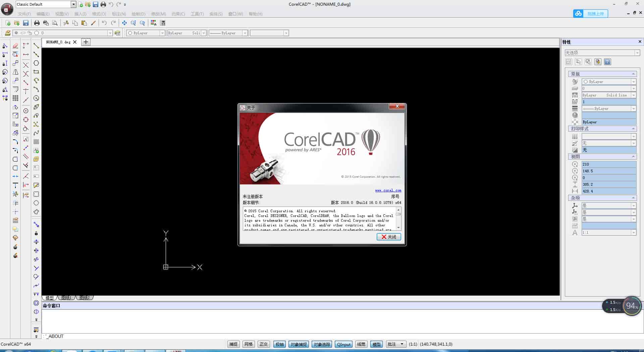The image size is (644, 352).
Task: Open the 绘制(D) menu
Action: pyautogui.click(x=138, y=14)
